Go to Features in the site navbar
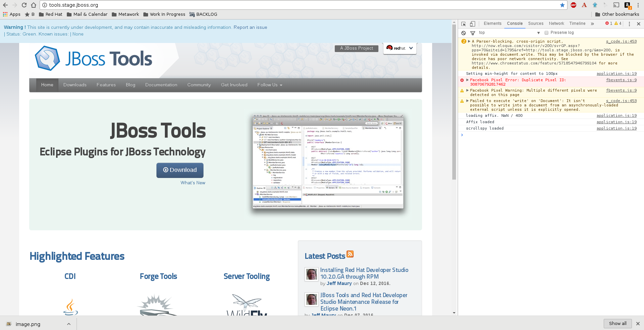 [x=106, y=85]
